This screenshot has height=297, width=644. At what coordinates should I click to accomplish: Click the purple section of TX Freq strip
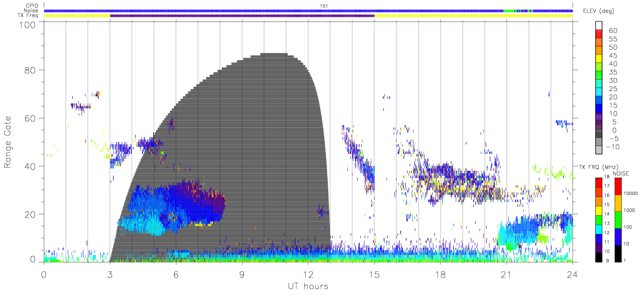(x=242, y=16)
